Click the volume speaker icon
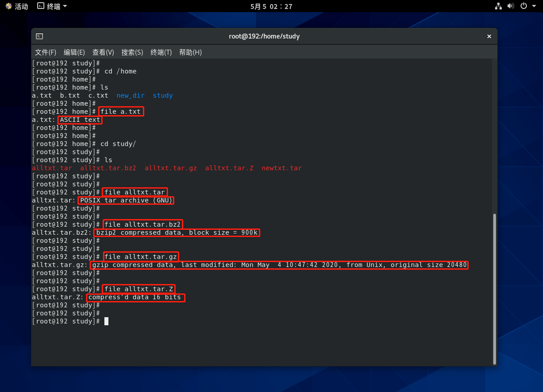This screenshot has height=392, width=543. [511, 6]
